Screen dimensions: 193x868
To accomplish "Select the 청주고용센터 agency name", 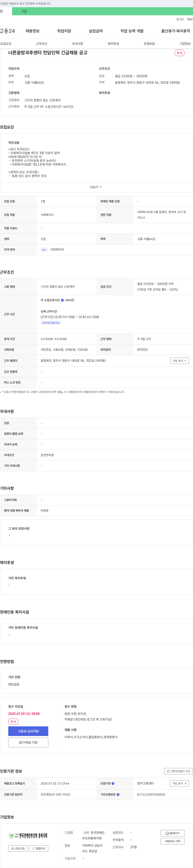I will (146, 783).
